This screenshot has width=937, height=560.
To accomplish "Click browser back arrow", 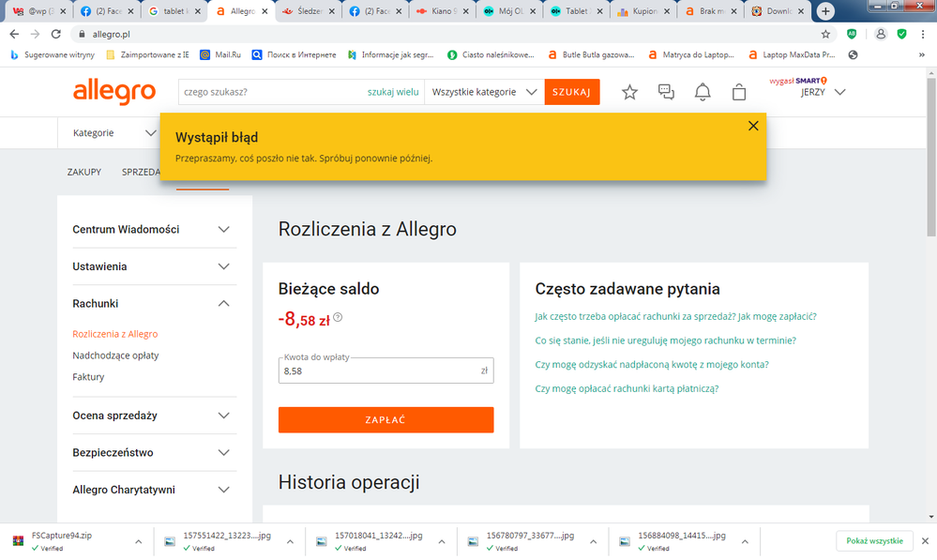I will click(x=14, y=34).
